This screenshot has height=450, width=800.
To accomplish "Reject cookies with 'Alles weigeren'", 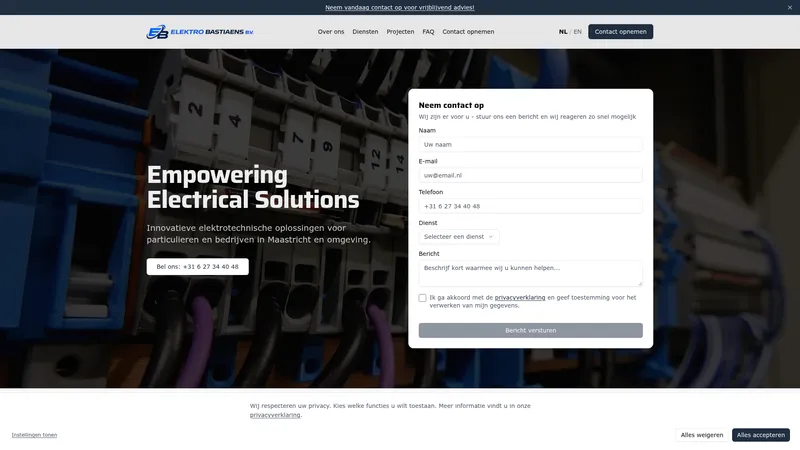I will coord(702,435).
